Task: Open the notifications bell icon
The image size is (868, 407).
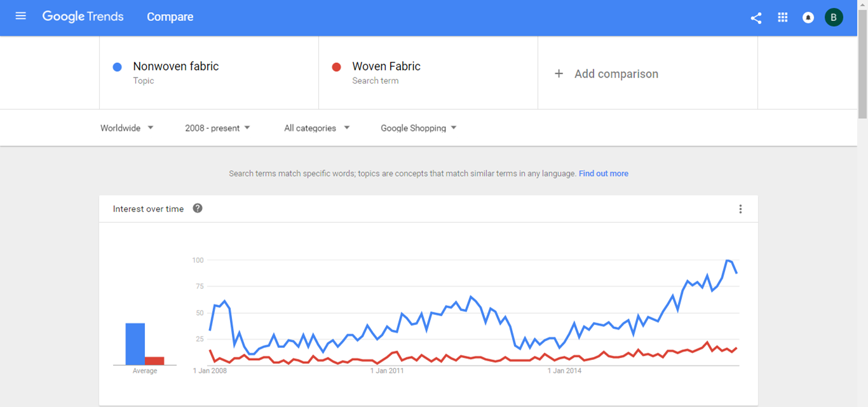Action: tap(808, 18)
